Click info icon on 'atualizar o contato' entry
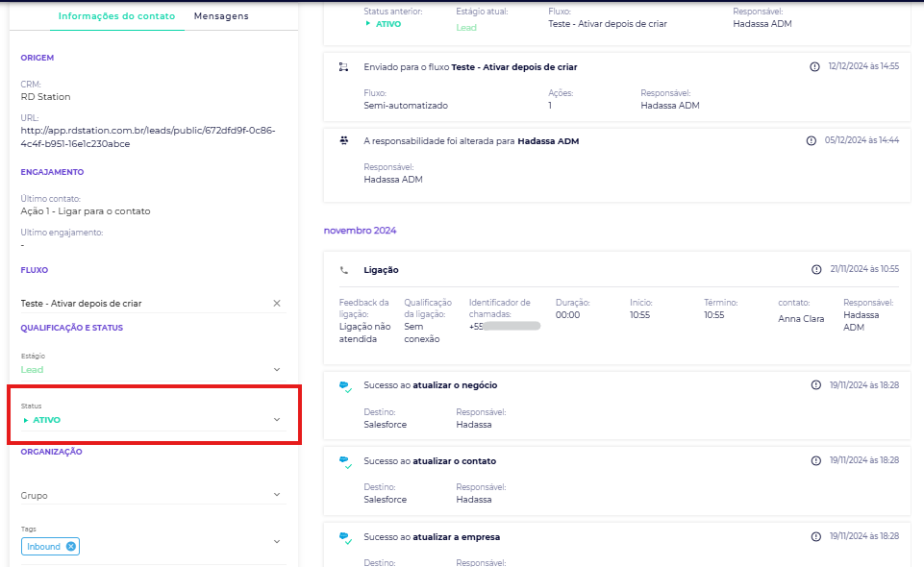Image resolution: width=924 pixels, height=567 pixels. 815,460
